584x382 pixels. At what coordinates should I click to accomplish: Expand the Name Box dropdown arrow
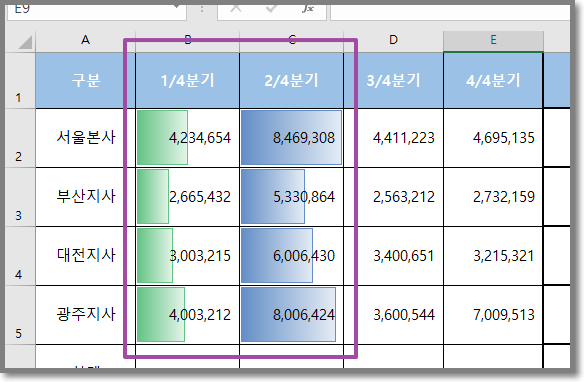coord(177,7)
